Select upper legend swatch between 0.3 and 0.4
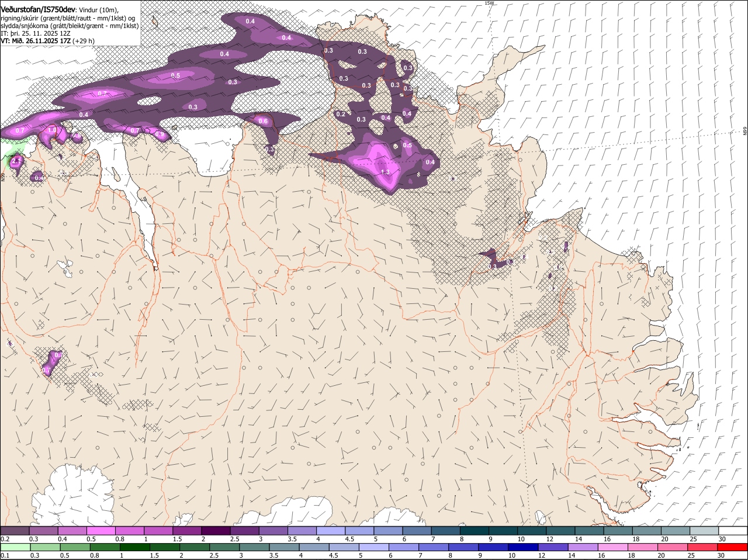Image resolution: width=748 pixels, height=560 pixels. point(43,530)
